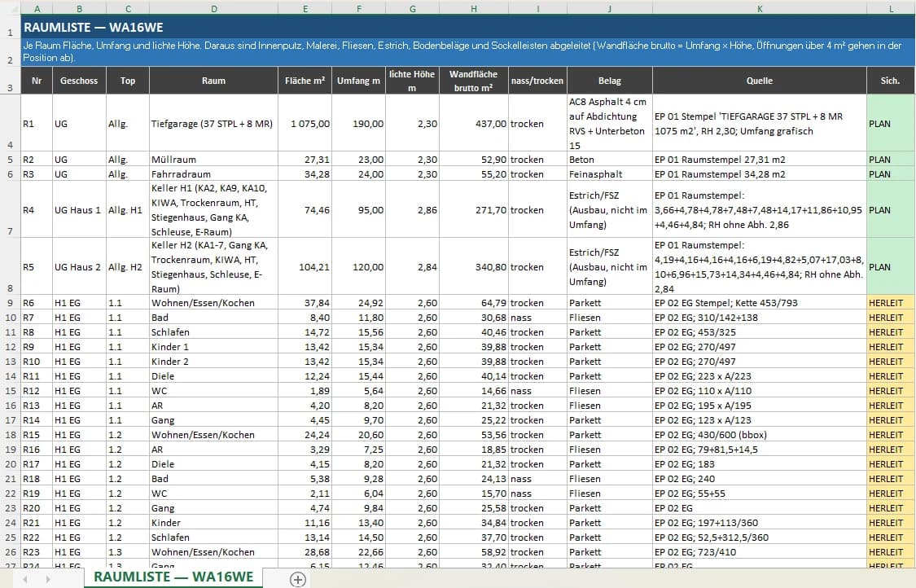Click the nass cell in row R12
This screenshot has height=588, width=916.
pyautogui.click(x=537, y=391)
